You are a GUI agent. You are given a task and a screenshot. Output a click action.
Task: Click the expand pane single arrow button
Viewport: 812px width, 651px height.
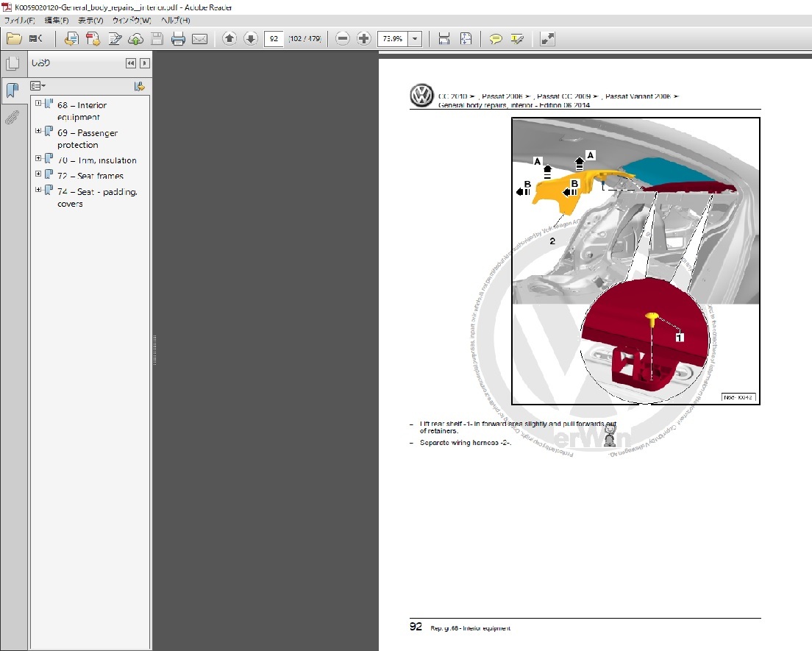[x=145, y=63]
